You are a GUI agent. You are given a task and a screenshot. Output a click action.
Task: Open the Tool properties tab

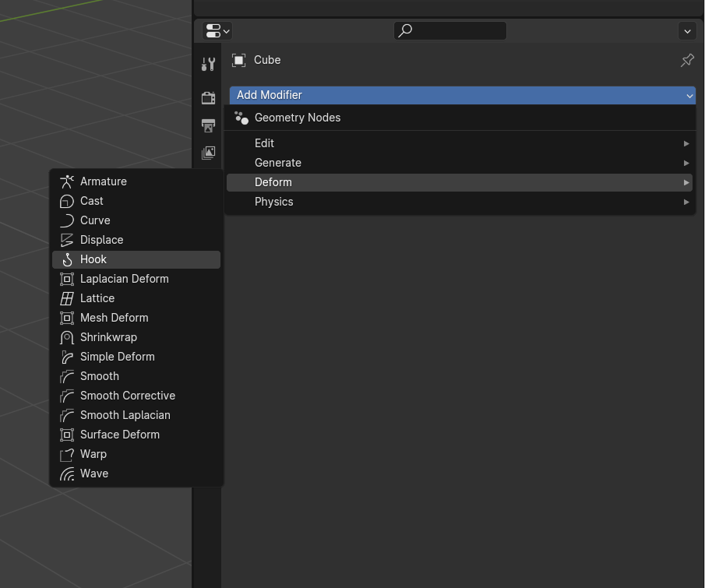coord(208,65)
